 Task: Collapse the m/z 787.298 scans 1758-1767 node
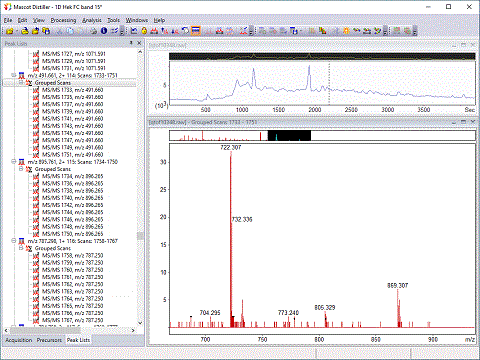14,241
